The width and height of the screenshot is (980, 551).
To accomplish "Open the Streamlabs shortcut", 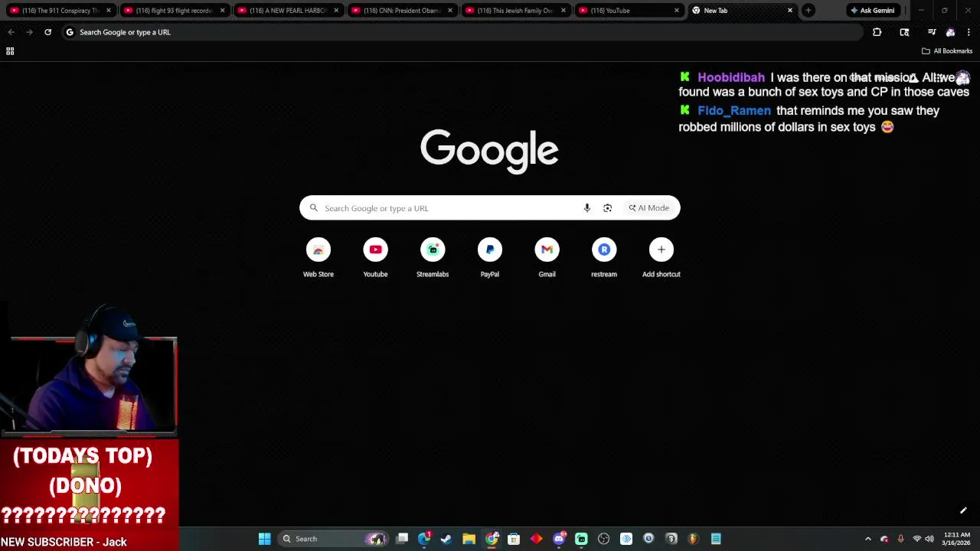I will pyautogui.click(x=433, y=258).
